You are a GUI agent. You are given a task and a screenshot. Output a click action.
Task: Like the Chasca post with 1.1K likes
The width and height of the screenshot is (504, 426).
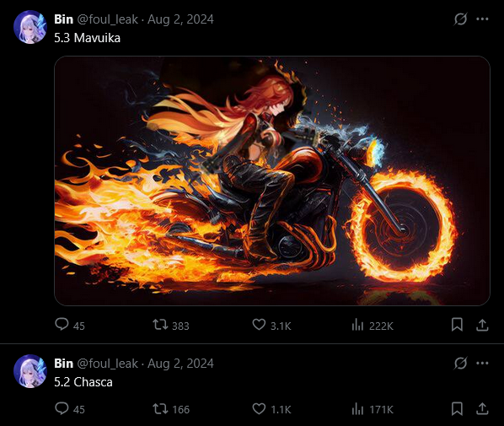[271, 409]
